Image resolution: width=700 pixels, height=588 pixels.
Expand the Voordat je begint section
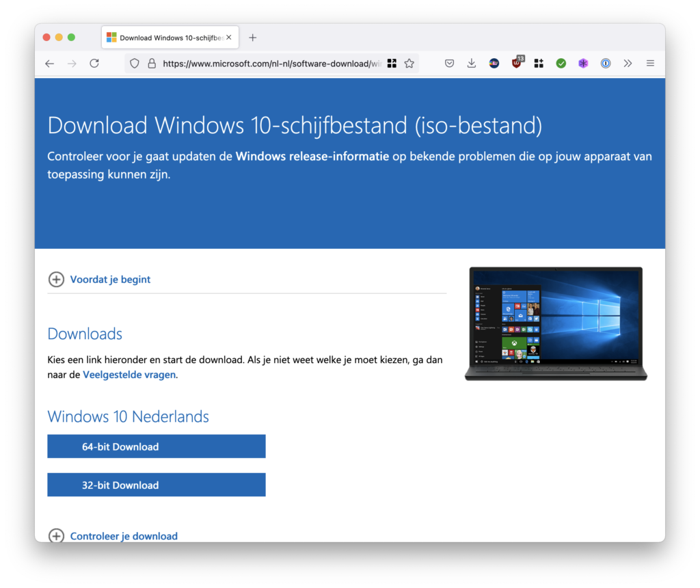click(99, 280)
